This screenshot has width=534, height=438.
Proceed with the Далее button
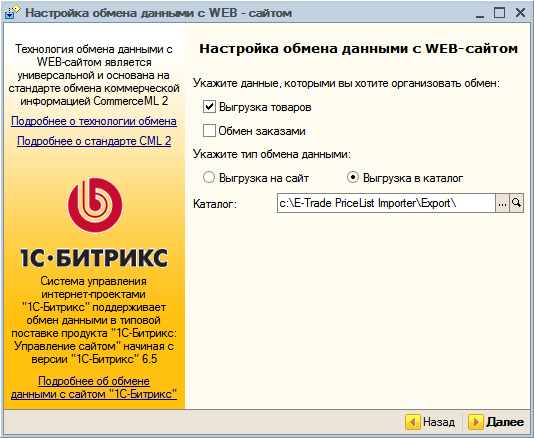tap(496, 422)
